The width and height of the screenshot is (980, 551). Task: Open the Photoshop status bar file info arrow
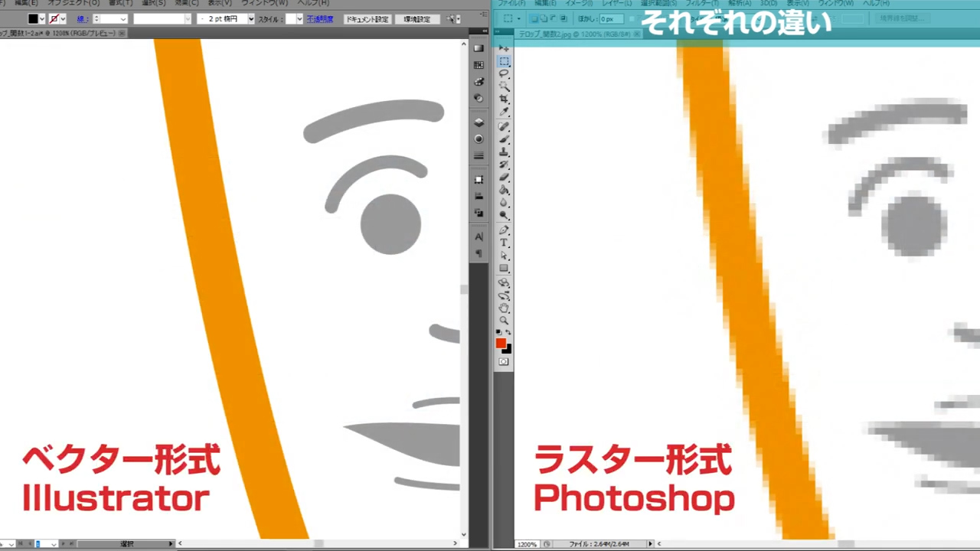651,544
